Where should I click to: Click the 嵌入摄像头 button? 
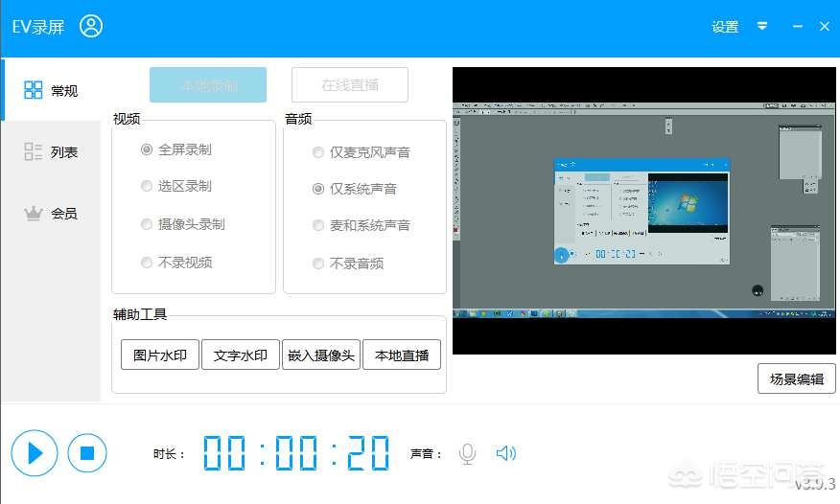tap(321, 355)
